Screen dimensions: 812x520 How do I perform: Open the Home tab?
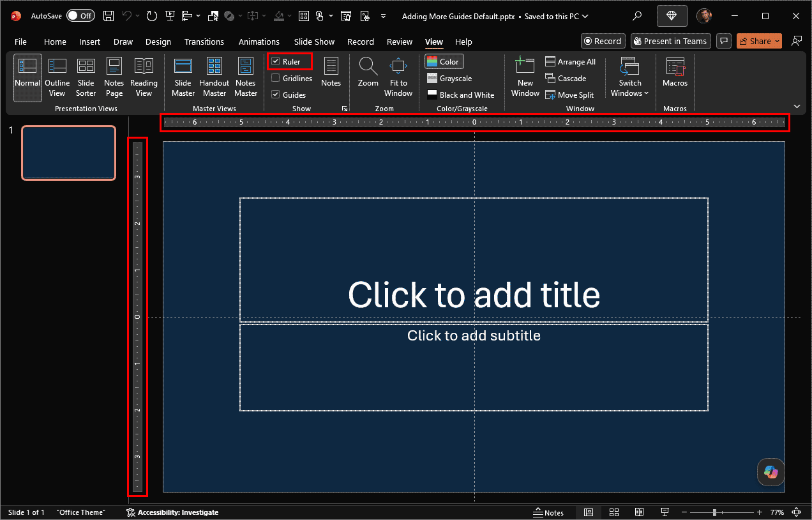(55, 42)
